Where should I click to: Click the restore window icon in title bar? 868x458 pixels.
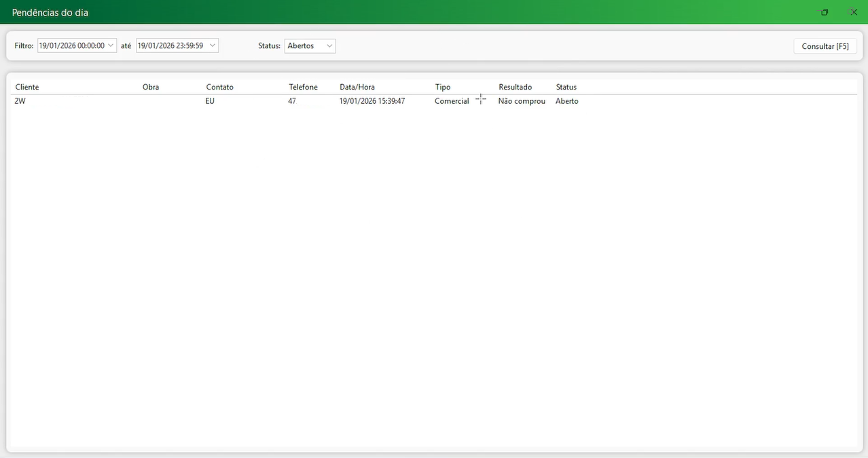pos(825,12)
